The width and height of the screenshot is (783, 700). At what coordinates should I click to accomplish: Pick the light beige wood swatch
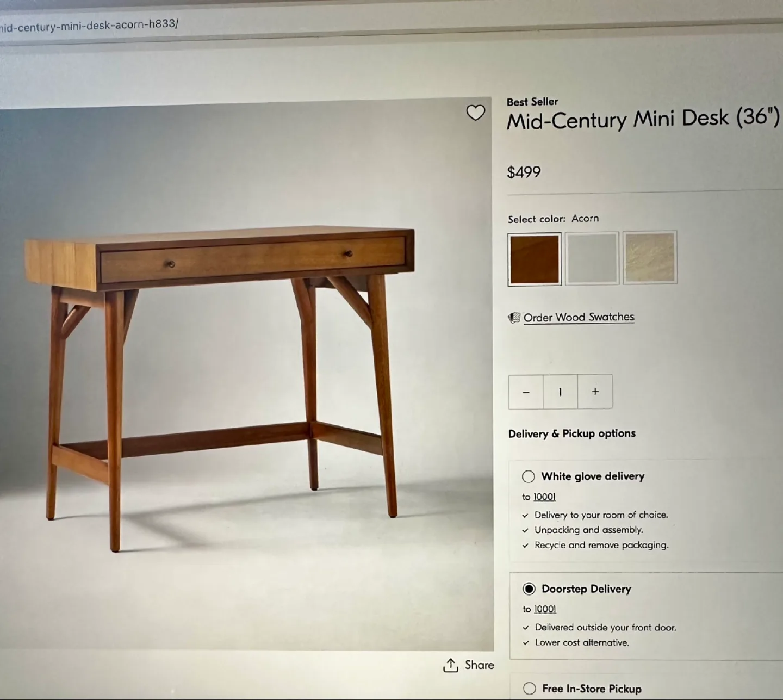click(650, 257)
